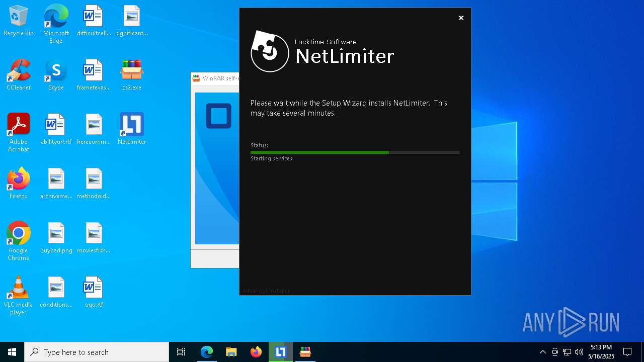Open the notification center
The height and width of the screenshot is (362, 644).
click(x=627, y=352)
